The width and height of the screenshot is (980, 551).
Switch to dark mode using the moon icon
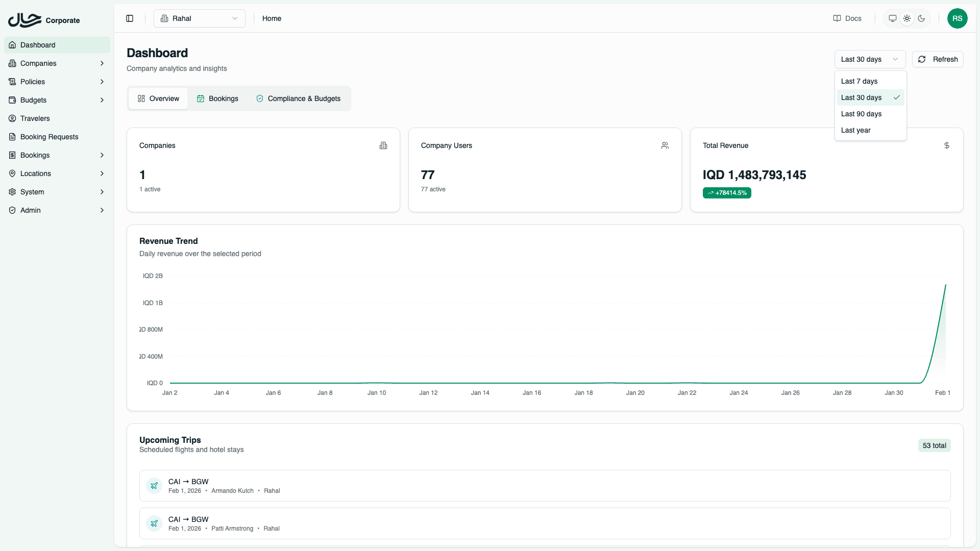[921, 18]
